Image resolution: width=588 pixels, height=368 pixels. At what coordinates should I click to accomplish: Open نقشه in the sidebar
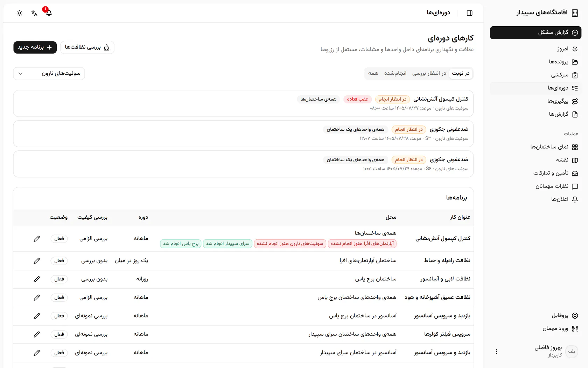[x=535, y=160]
